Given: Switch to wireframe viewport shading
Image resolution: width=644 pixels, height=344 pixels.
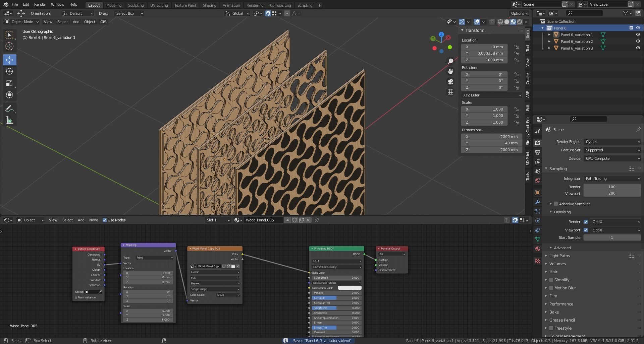Looking at the screenshot, I should pyautogui.click(x=500, y=22).
